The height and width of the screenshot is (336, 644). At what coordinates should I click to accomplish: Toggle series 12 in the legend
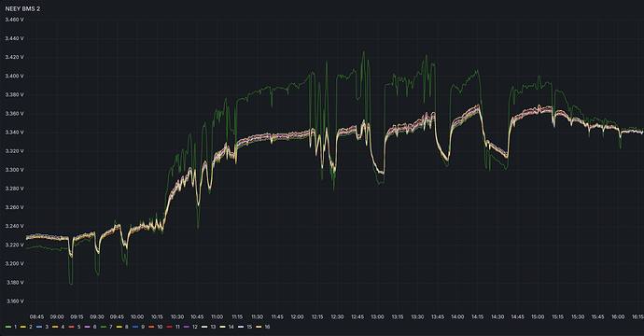click(195, 327)
